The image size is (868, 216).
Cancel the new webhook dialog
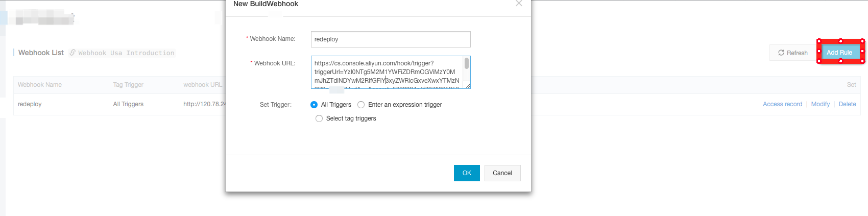coord(502,173)
